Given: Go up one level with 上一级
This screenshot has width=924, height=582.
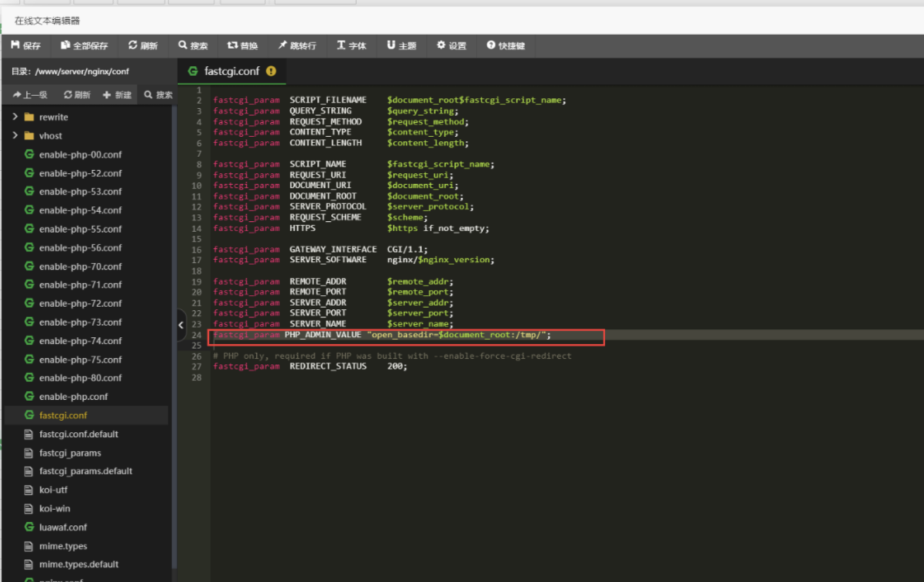Looking at the screenshot, I should pyautogui.click(x=30, y=95).
